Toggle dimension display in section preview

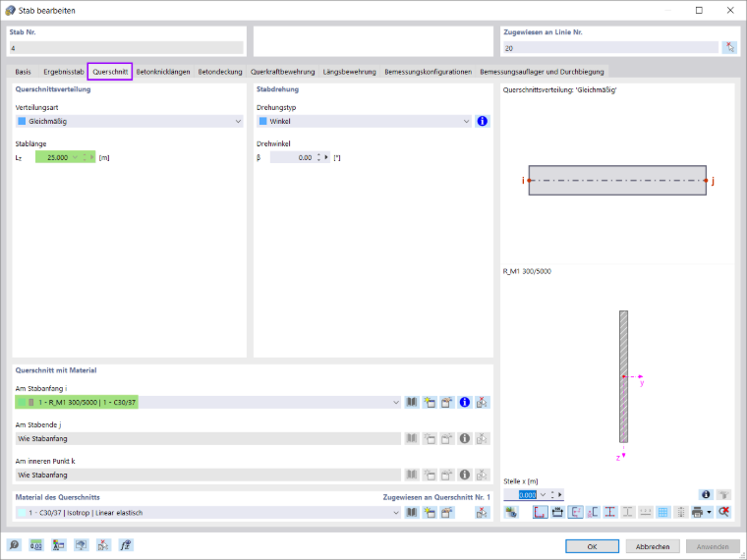pyautogui.click(x=558, y=512)
